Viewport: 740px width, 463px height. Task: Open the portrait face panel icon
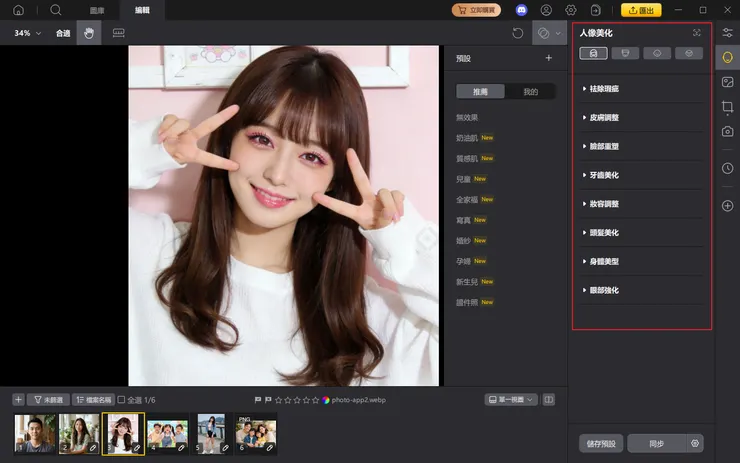tap(727, 58)
